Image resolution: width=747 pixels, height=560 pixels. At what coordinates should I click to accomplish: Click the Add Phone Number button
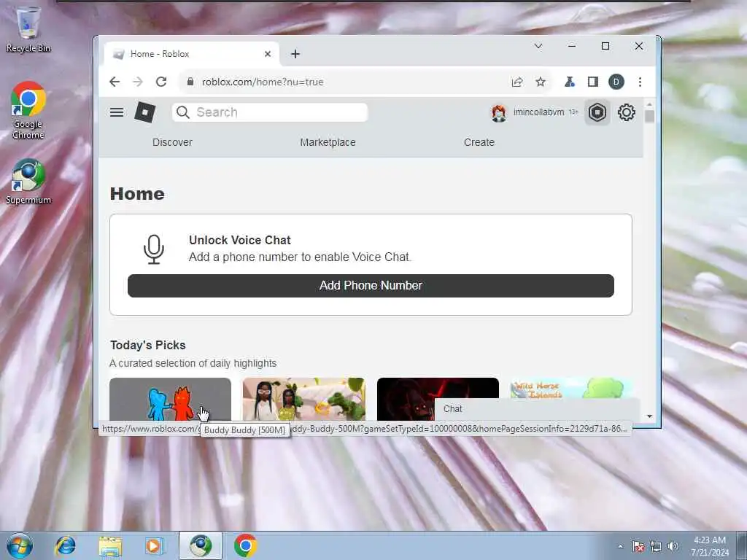tap(371, 286)
